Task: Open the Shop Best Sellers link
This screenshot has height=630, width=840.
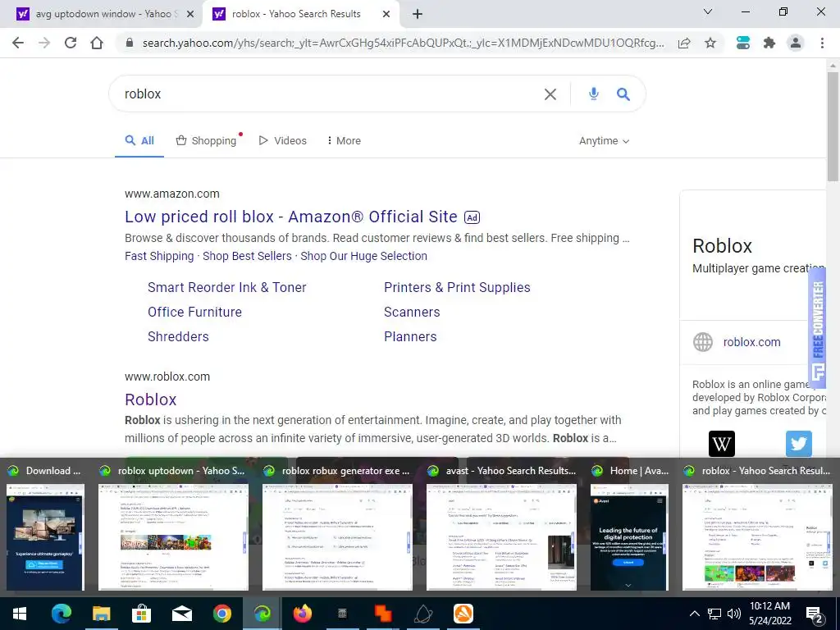Action: point(247,256)
